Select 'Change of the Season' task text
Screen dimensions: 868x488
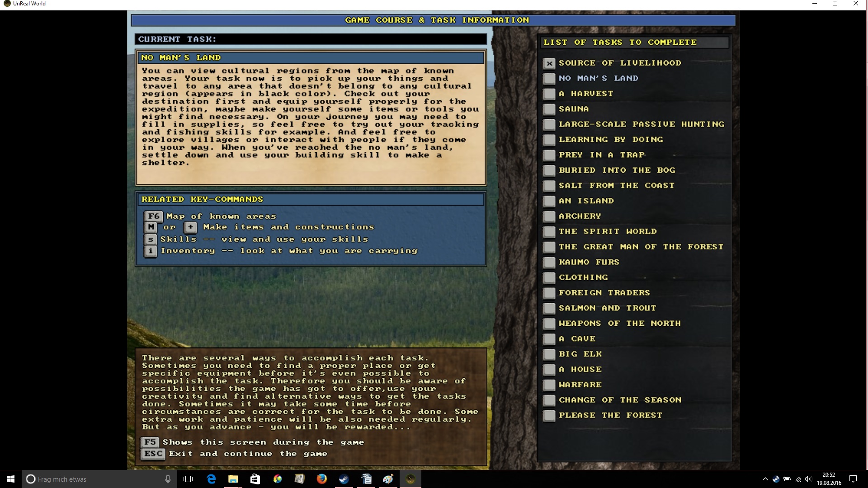(619, 400)
